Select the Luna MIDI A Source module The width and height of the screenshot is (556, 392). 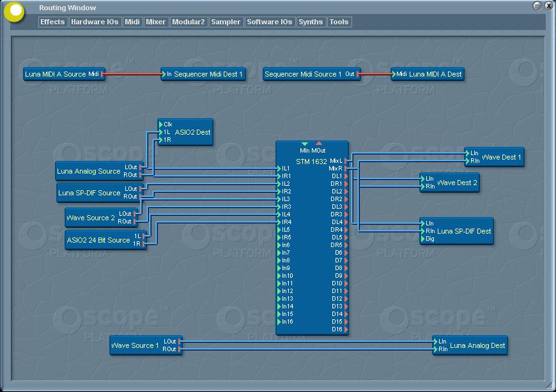point(64,74)
